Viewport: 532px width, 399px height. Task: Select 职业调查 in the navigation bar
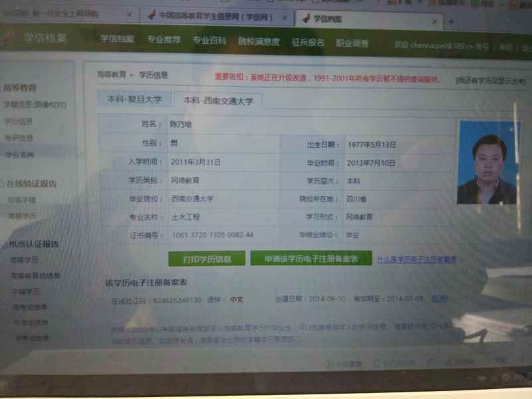pos(352,43)
